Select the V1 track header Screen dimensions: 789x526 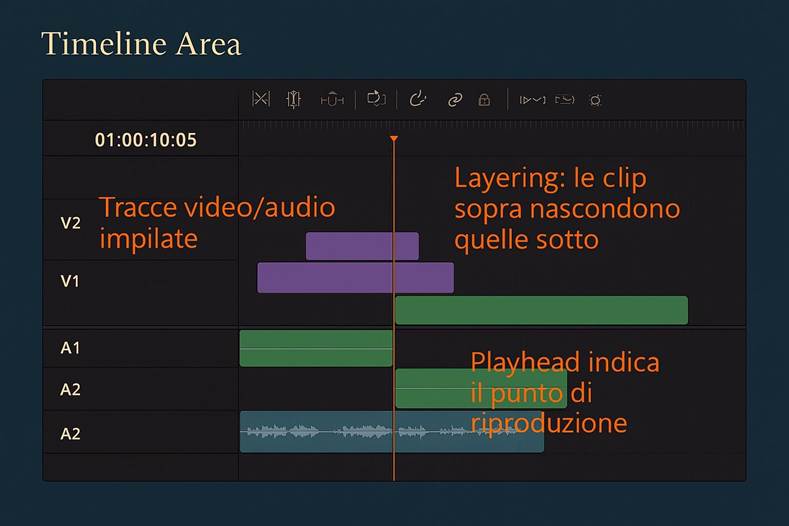pos(70,281)
